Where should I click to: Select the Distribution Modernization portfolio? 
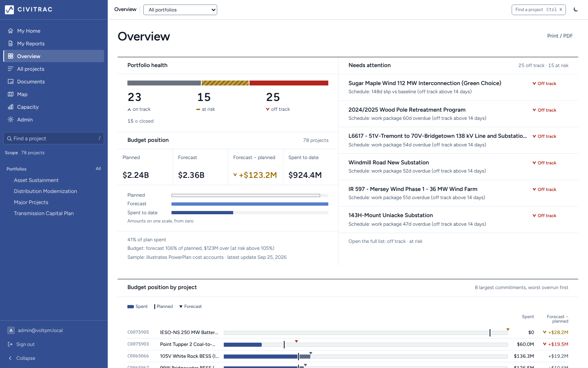[45, 191]
